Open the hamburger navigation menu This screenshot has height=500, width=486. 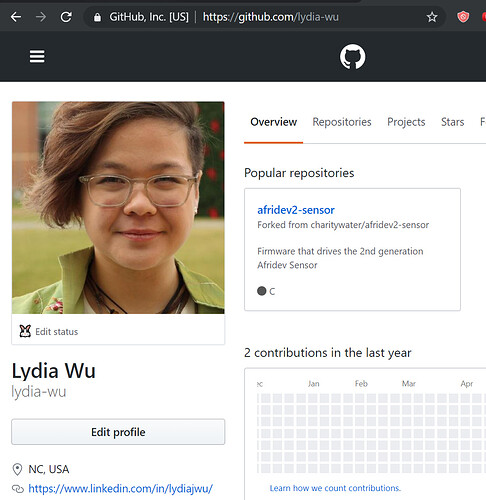click(x=37, y=56)
